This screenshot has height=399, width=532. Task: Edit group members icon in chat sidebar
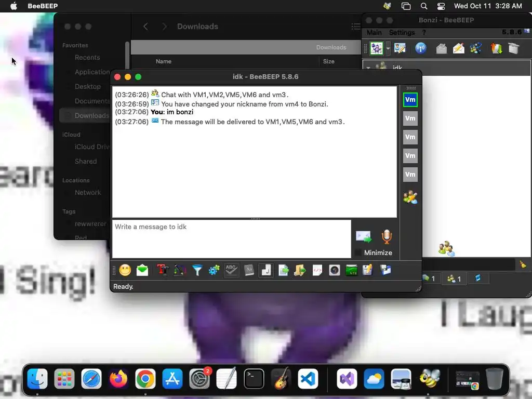[x=410, y=197]
